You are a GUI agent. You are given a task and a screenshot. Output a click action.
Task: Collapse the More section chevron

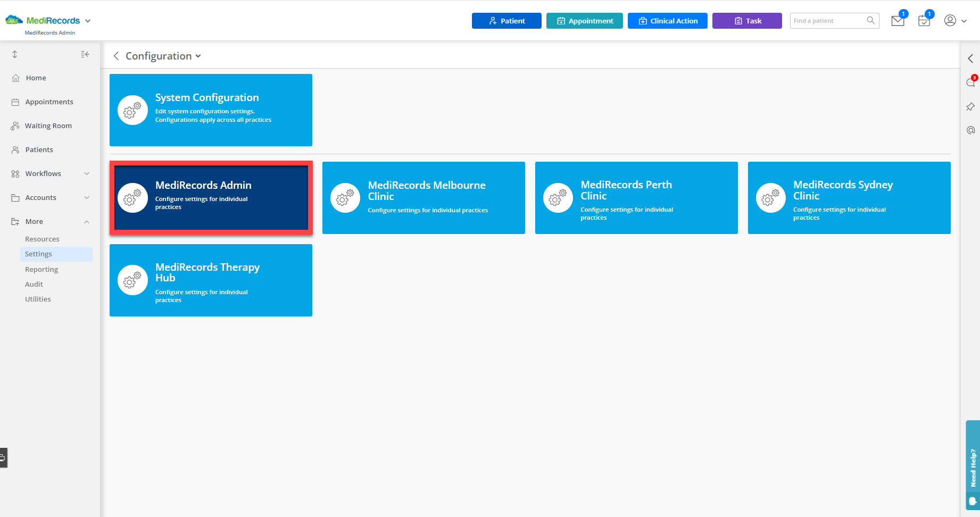tap(87, 221)
